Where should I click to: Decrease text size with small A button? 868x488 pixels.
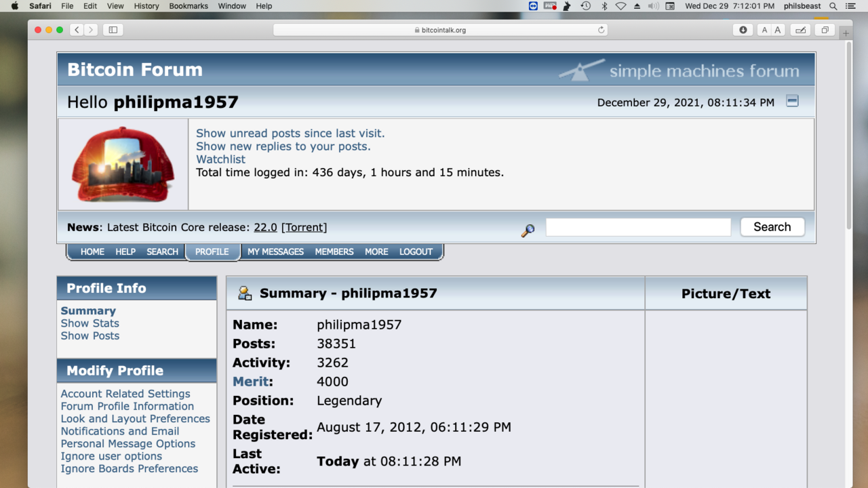tap(764, 30)
